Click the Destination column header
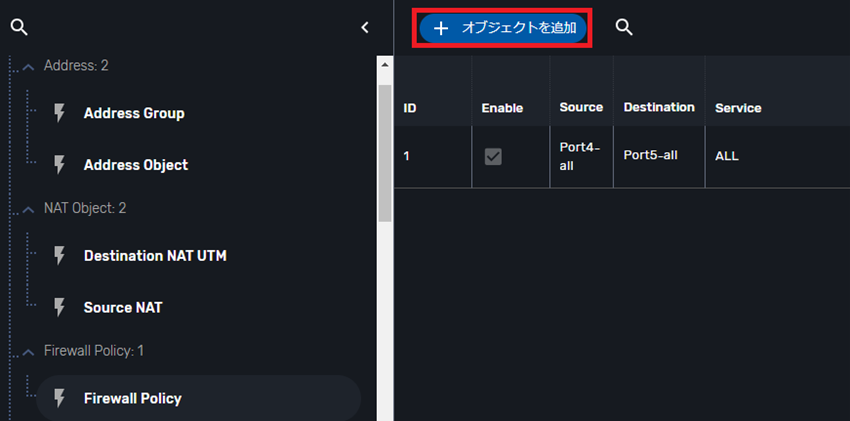 659,107
